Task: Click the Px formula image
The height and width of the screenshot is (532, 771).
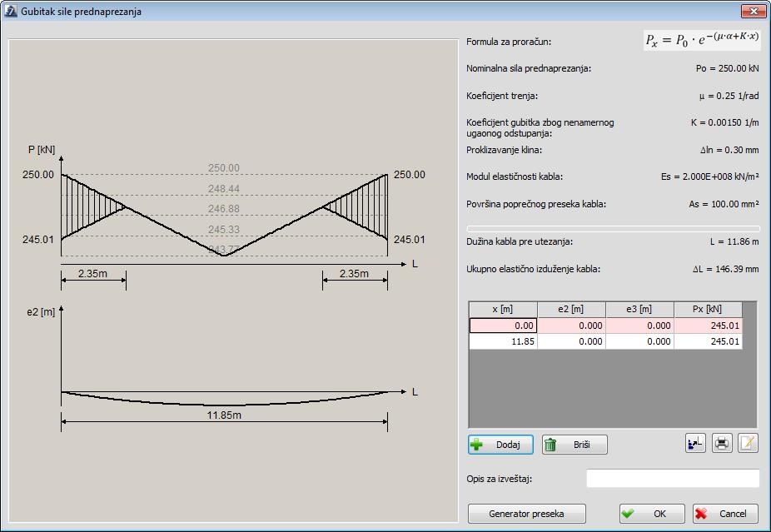Action: [702, 39]
